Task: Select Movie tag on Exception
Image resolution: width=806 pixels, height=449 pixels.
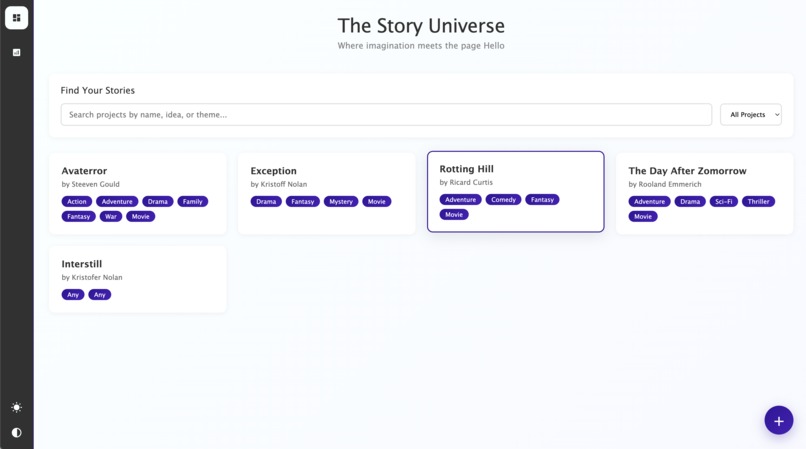Action: [x=376, y=202]
